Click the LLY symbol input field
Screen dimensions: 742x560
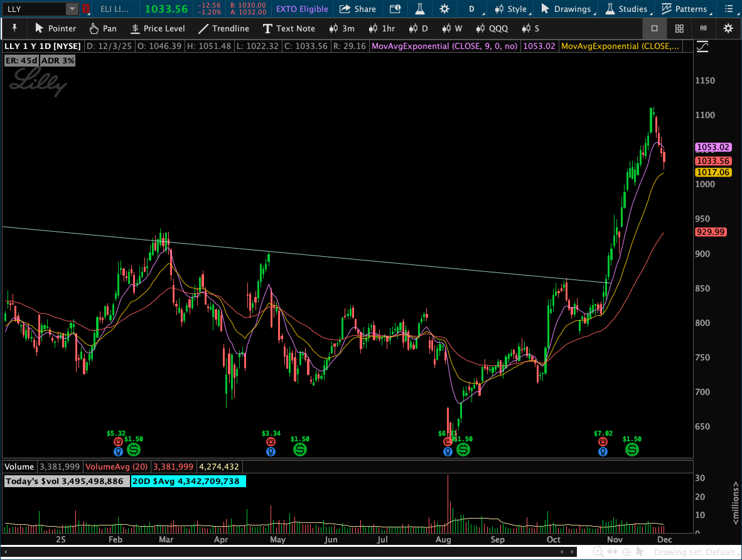[x=34, y=9]
